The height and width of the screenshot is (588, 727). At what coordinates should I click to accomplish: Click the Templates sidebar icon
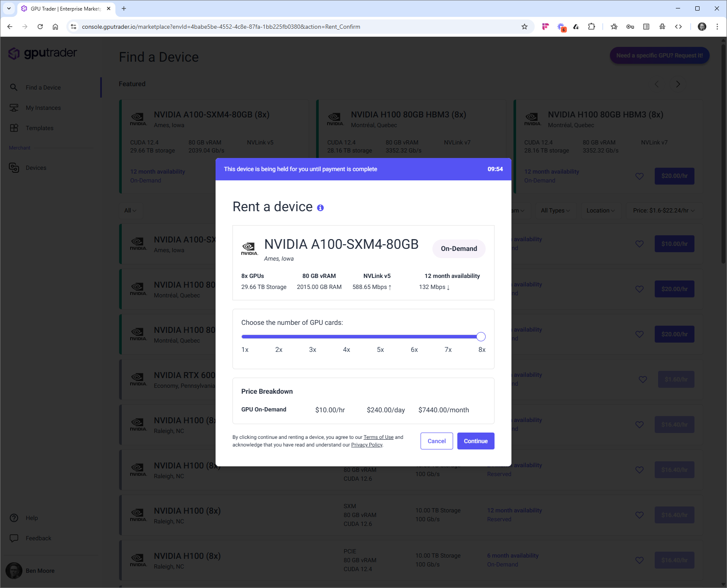click(14, 128)
